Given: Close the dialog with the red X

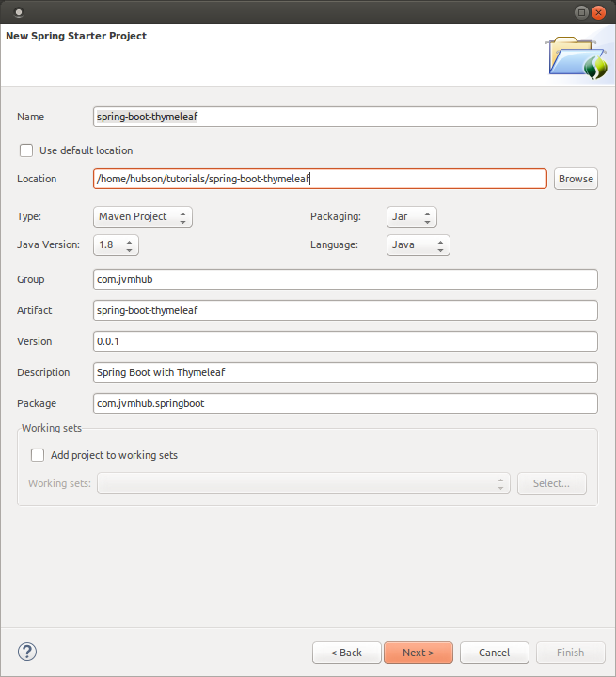Looking at the screenshot, I should coord(598,12).
